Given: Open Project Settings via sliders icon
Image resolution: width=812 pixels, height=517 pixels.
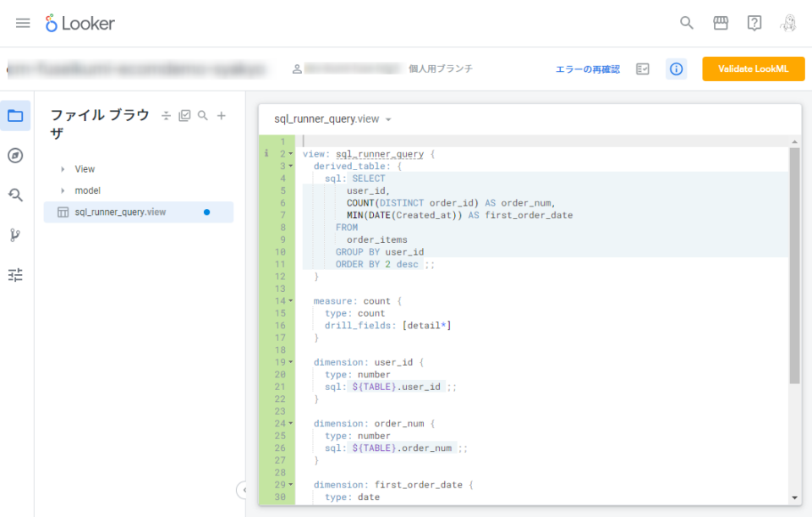Looking at the screenshot, I should pos(15,274).
